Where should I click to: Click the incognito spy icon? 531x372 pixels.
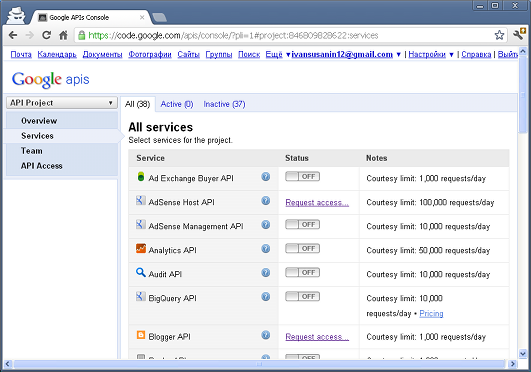pyautogui.click(x=16, y=15)
